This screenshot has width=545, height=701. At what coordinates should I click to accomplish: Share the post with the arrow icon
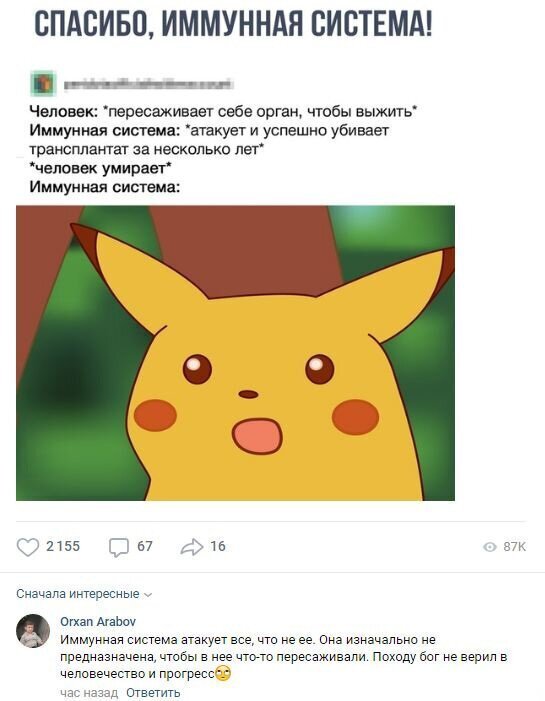tap(192, 546)
